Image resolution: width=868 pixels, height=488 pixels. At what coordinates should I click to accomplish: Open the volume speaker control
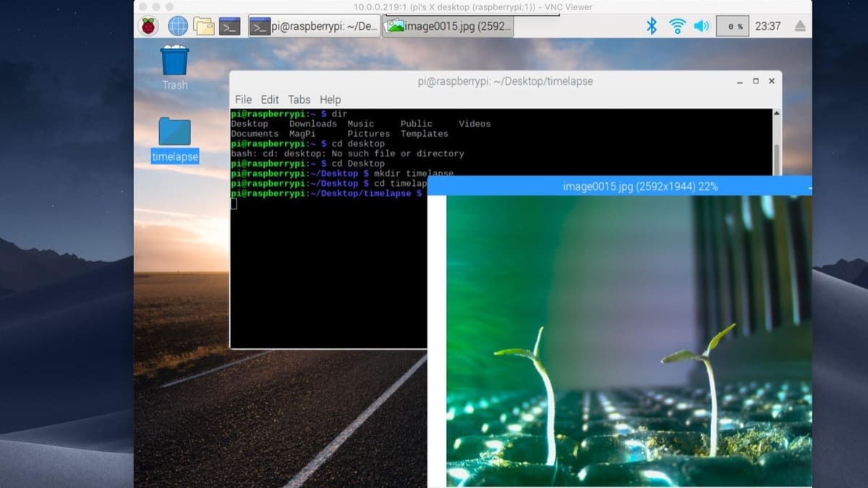(702, 26)
